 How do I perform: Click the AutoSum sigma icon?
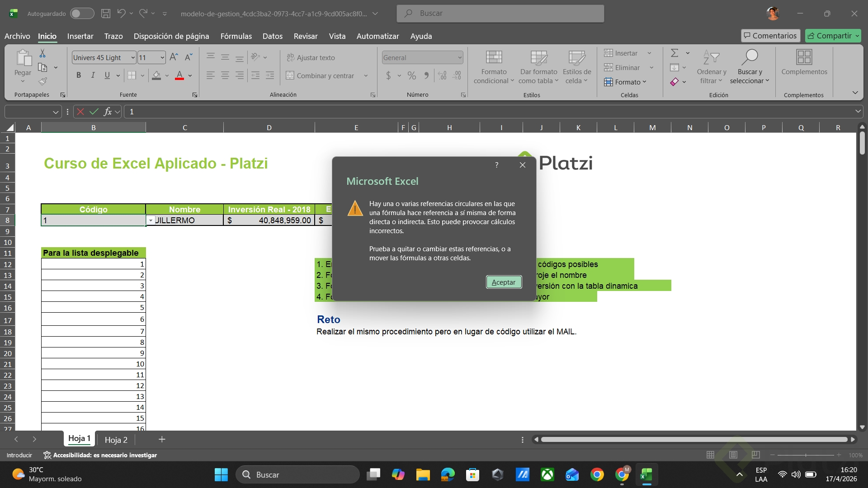(x=675, y=53)
